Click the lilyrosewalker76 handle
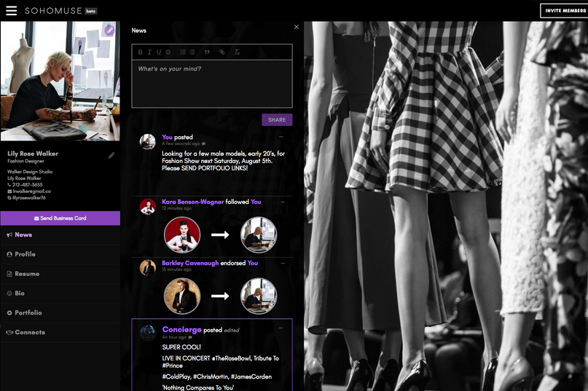 29,198
